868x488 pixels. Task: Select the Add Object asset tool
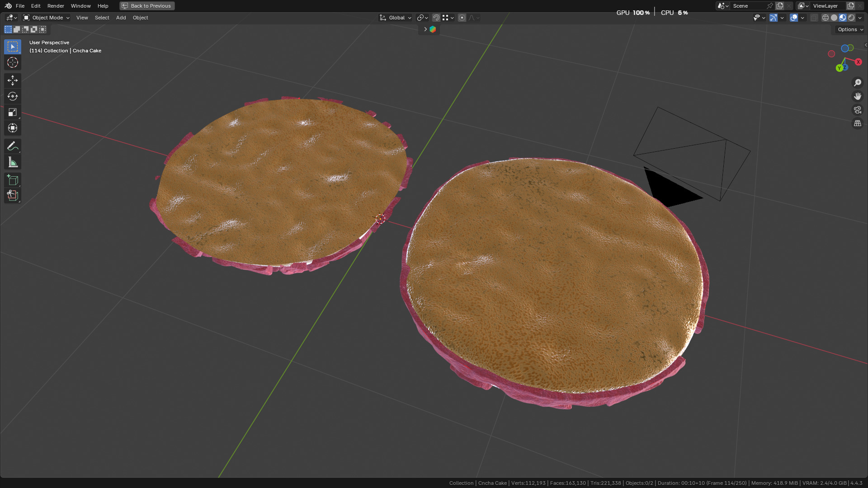[13, 196]
